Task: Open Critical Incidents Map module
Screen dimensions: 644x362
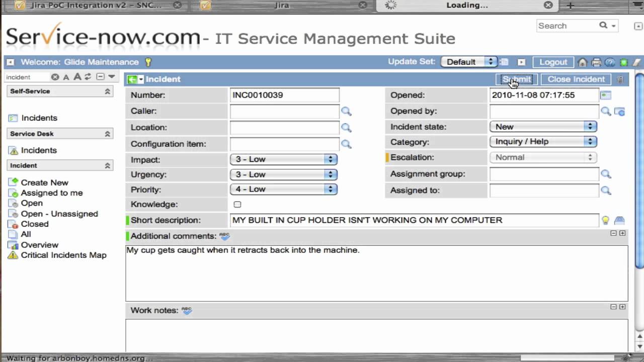Action: pyautogui.click(x=63, y=255)
